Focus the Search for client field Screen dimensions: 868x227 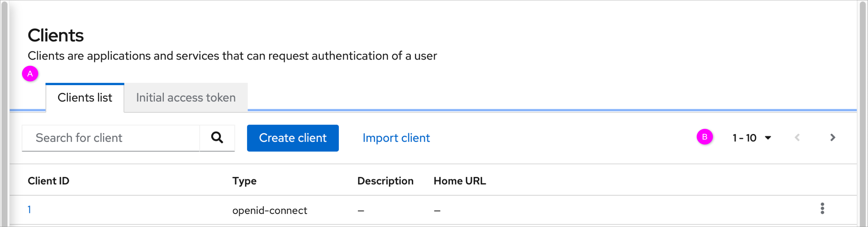[111, 138]
